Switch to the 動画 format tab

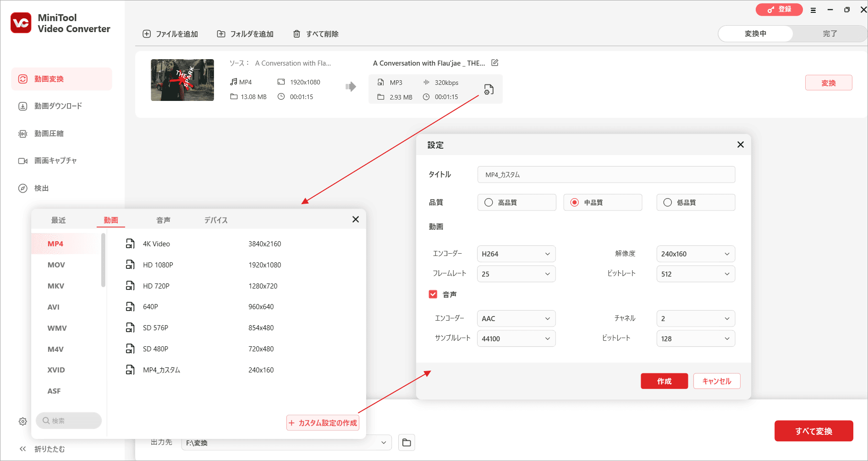coord(111,220)
